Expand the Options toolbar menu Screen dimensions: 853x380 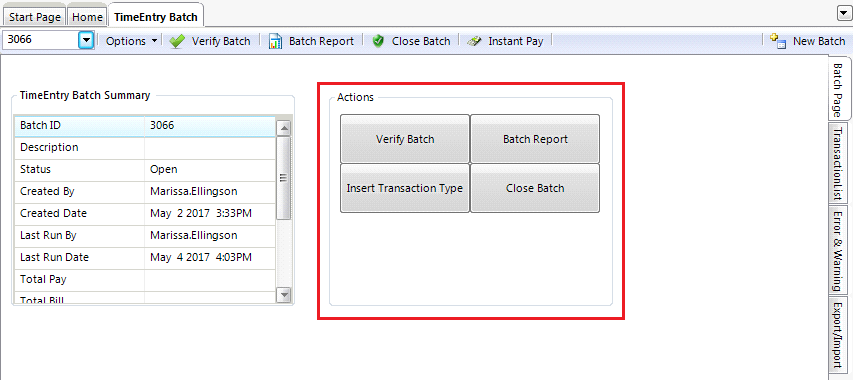(132, 41)
